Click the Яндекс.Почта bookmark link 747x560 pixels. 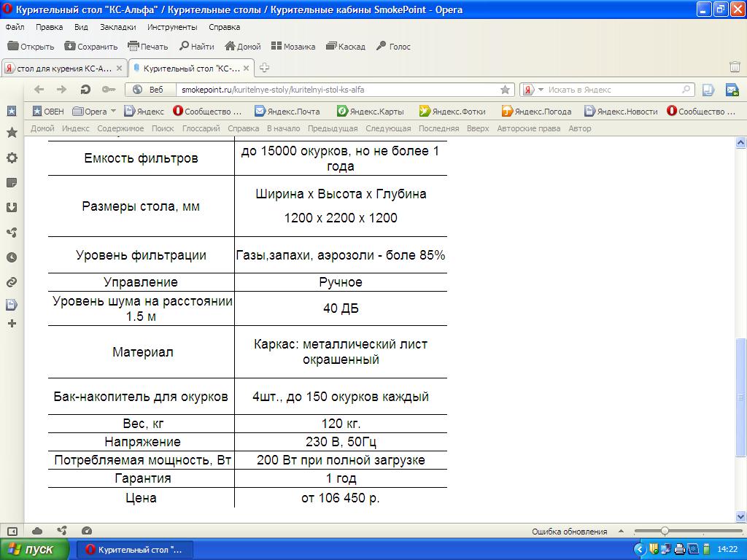click(x=287, y=112)
